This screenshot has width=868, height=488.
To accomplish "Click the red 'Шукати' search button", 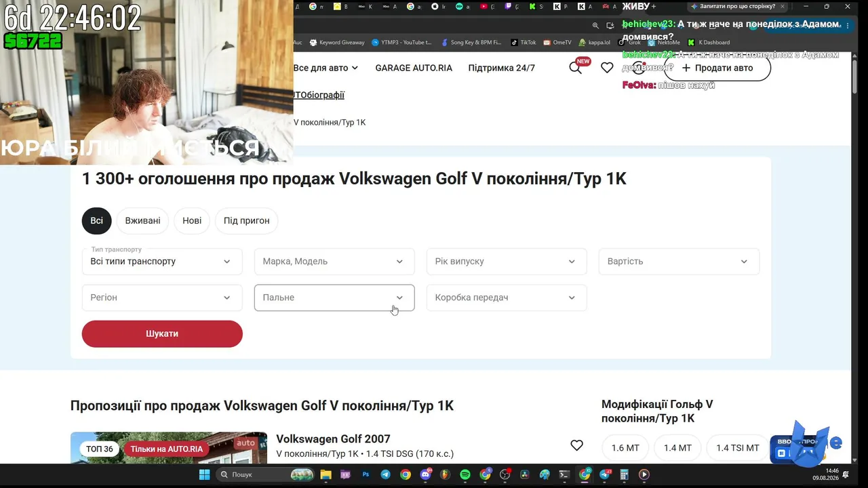I will click(162, 333).
